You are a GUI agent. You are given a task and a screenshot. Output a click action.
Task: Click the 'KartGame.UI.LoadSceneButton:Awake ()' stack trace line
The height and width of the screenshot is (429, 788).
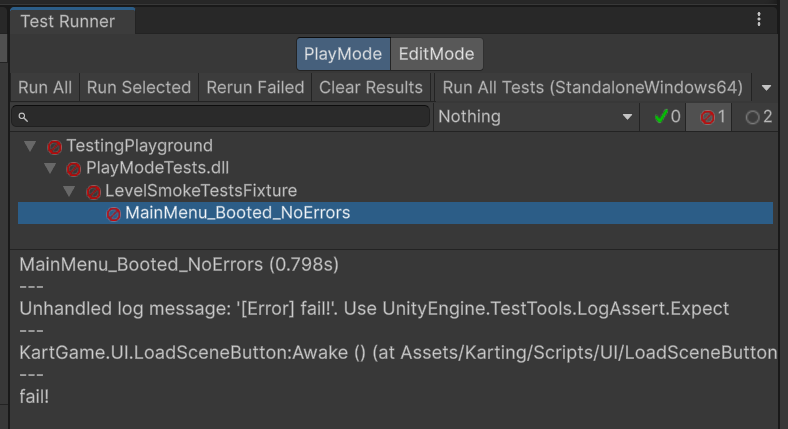[x=398, y=353]
